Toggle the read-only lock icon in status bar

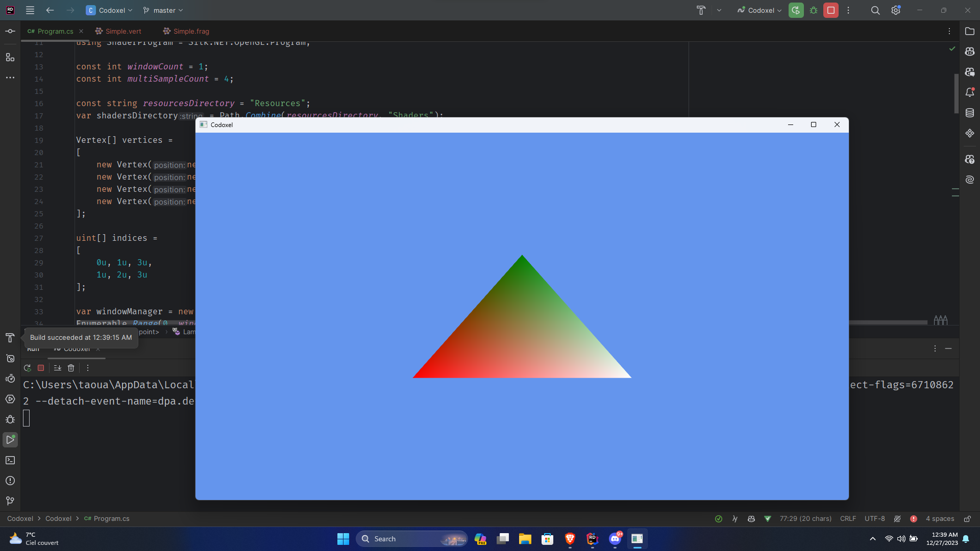967,519
